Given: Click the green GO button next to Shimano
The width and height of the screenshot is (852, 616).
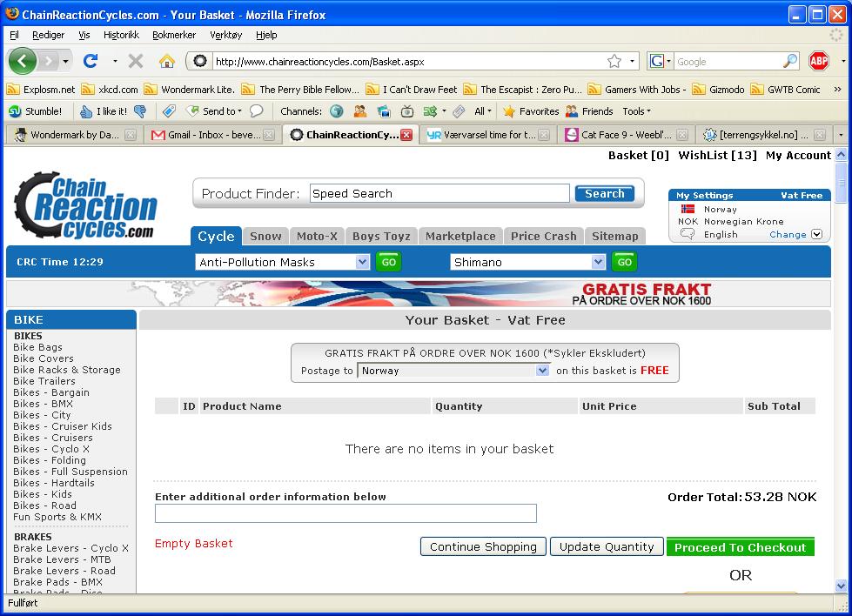Looking at the screenshot, I should click(624, 262).
